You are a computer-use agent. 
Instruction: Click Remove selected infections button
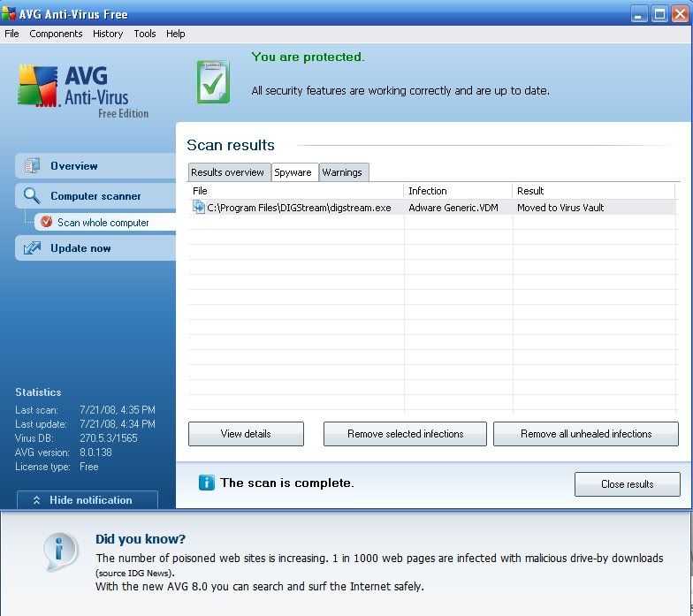pyautogui.click(x=405, y=434)
